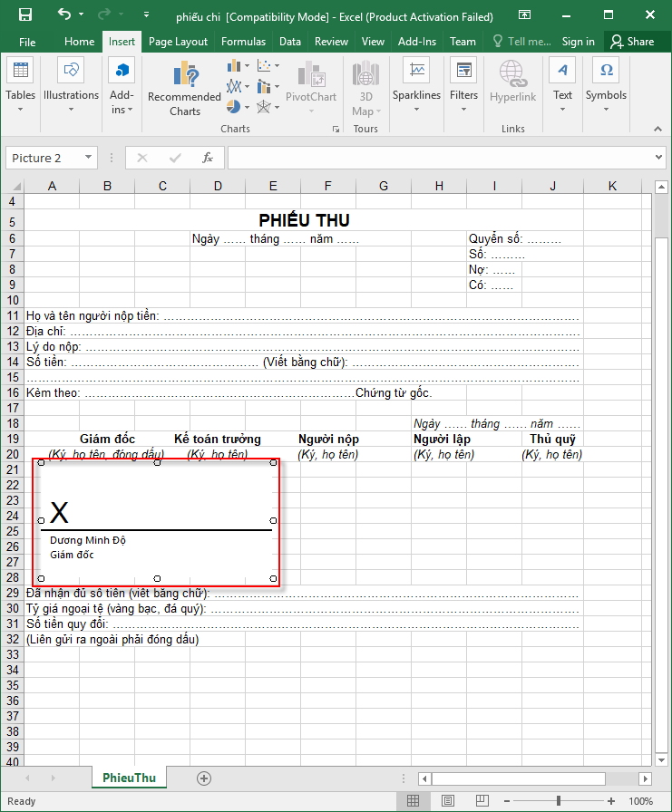Expand the Name Box dropdown
The width and height of the screenshot is (672, 812).
(88, 158)
